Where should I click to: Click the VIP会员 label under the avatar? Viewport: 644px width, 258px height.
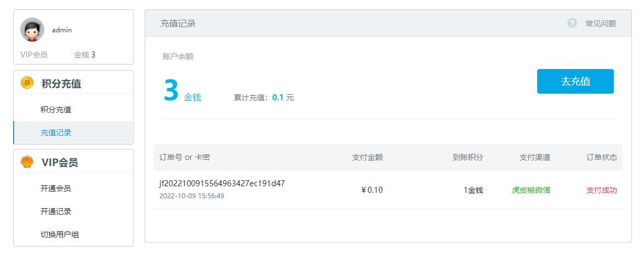pyautogui.click(x=34, y=55)
